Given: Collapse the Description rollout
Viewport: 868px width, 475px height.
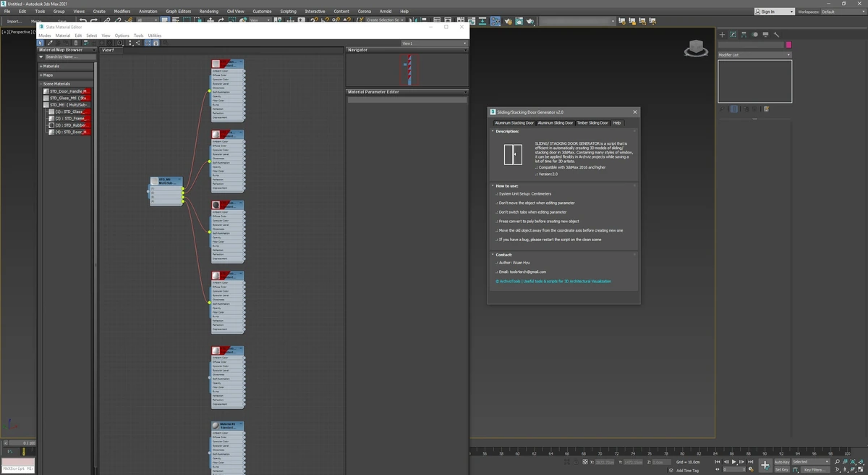Looking at the screenshot, I should point(507,131).
